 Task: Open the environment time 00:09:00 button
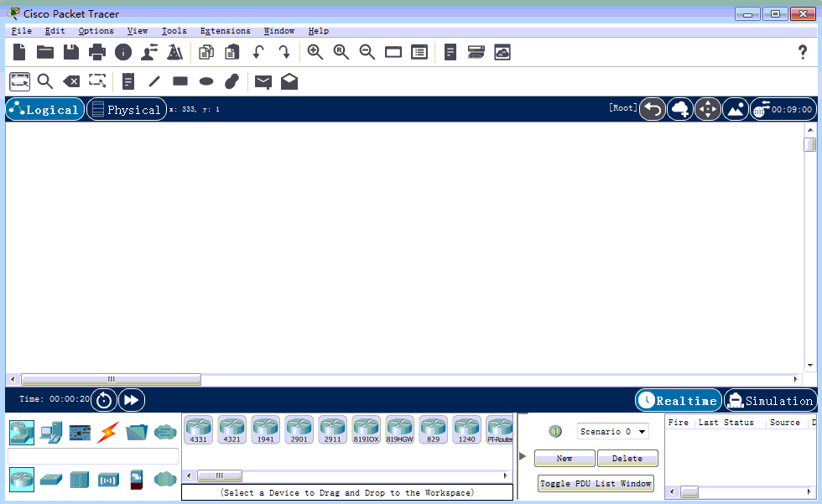(783, 110)
